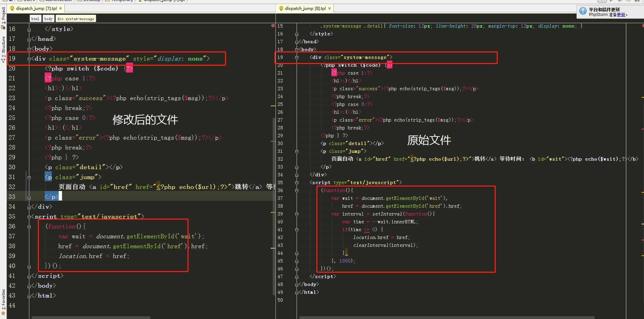Toggle fold marker at line 40 left editor

[29, 266]
